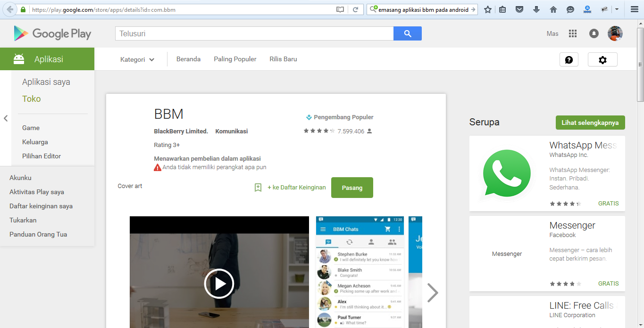Image resolution: width=644 pixels, height=328 pixels.
Task: Add BBM with ke Daftar Keinginan
Action: coord(297,187)
